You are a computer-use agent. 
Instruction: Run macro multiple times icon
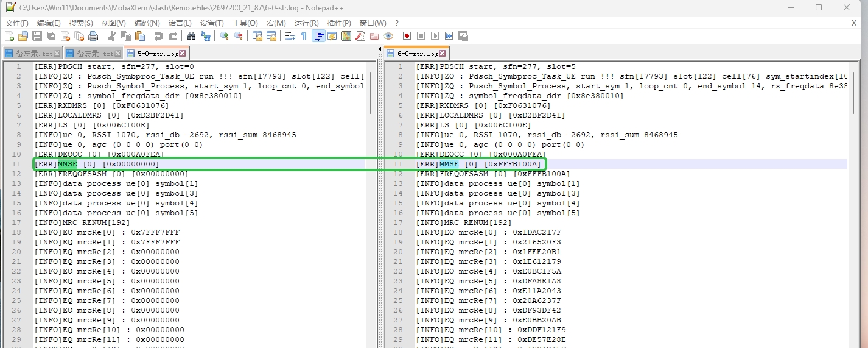(x=449, y=36)
